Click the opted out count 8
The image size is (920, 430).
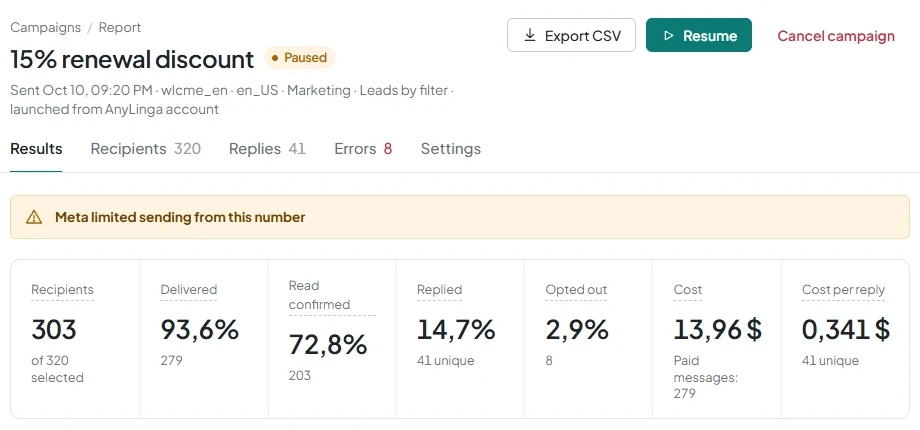click(x=549, y=360)
